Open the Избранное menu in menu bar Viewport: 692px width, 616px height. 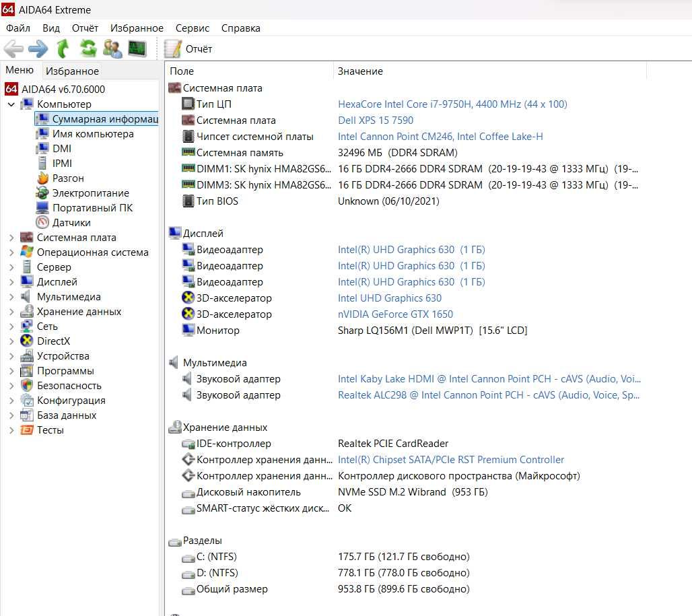tap(137, 28)
